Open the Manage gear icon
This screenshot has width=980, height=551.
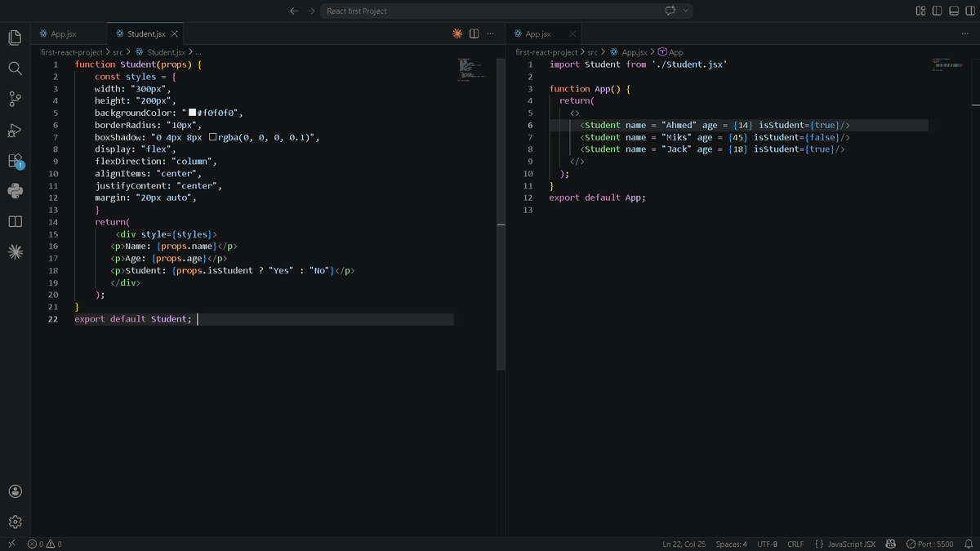coord(15,522)
